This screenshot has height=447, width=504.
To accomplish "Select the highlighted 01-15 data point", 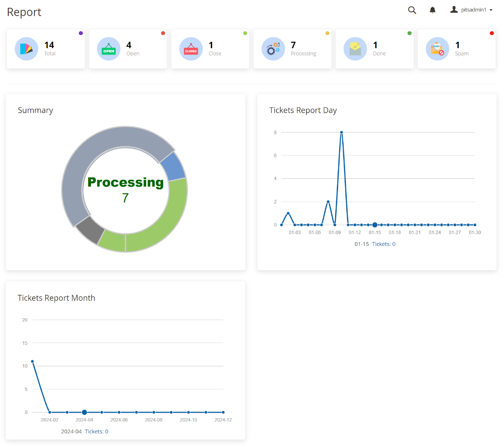I will [375, 225].
